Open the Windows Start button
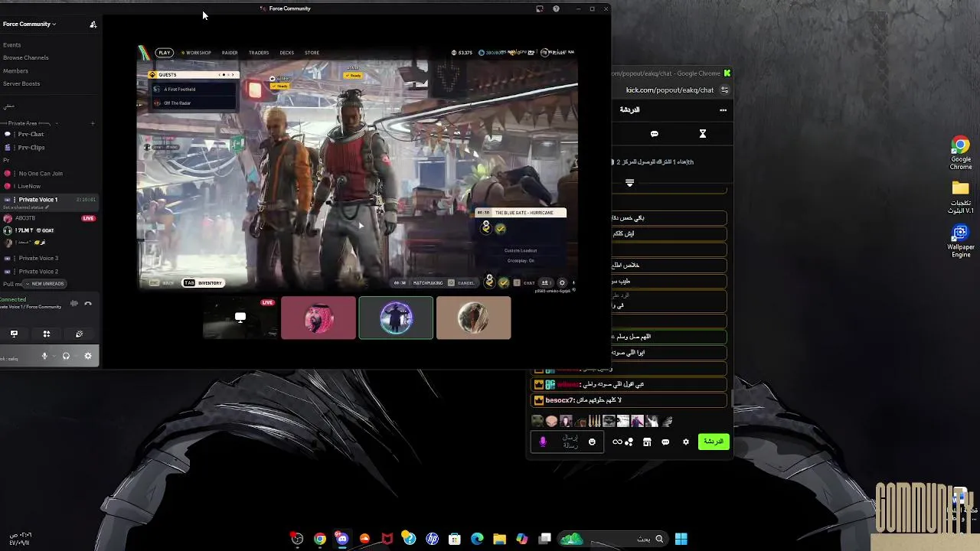 tap(681, 539)
